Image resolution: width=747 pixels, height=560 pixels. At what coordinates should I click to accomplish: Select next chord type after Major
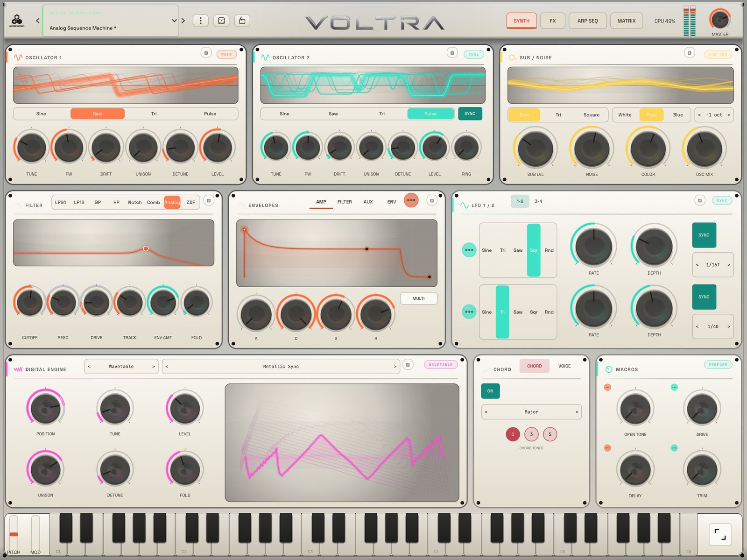[x=577, y=412]
